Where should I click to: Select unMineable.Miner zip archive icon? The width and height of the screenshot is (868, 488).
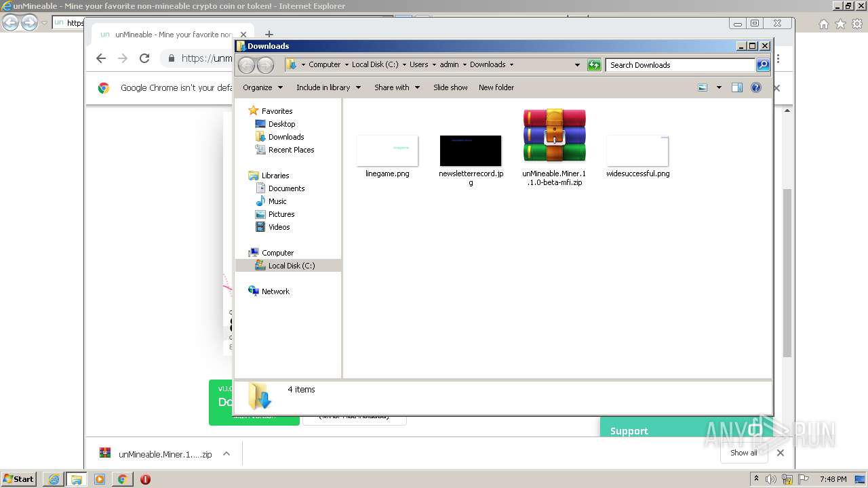point(554,135)
